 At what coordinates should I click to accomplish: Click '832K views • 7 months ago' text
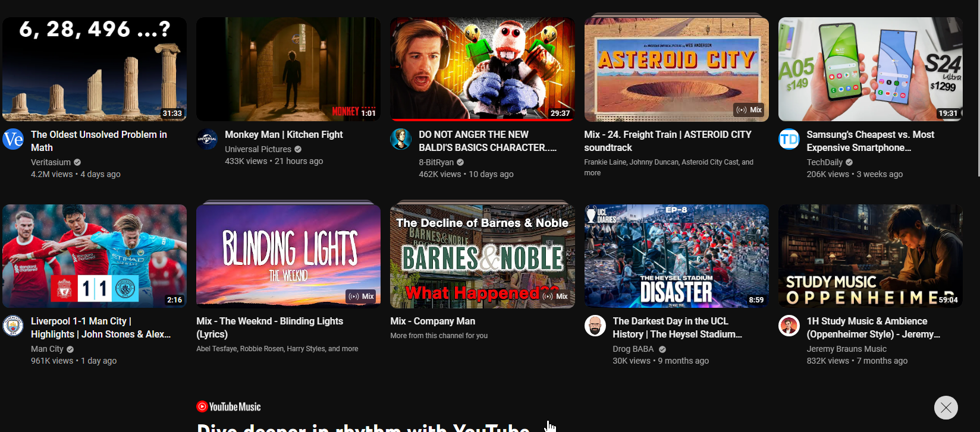857,361
